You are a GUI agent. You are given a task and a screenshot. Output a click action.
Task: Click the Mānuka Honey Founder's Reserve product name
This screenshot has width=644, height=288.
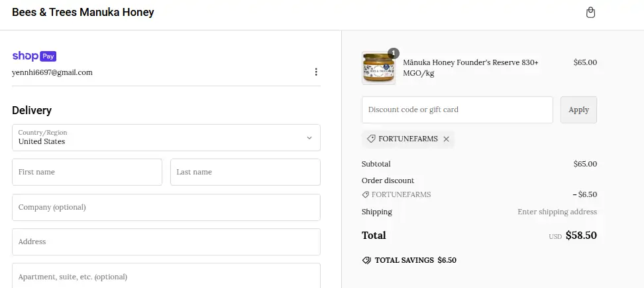point(470,67)
